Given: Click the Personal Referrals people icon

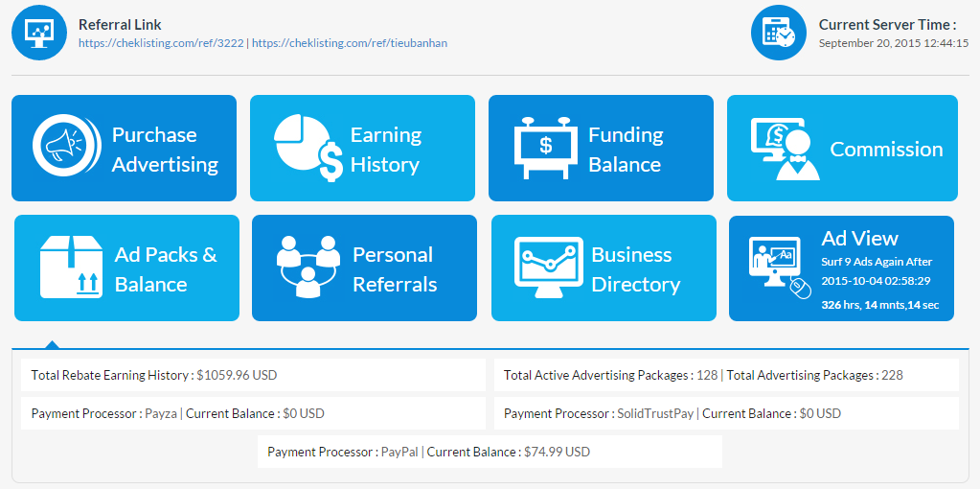Looking at the screenshot, I should tap(308, 268).
